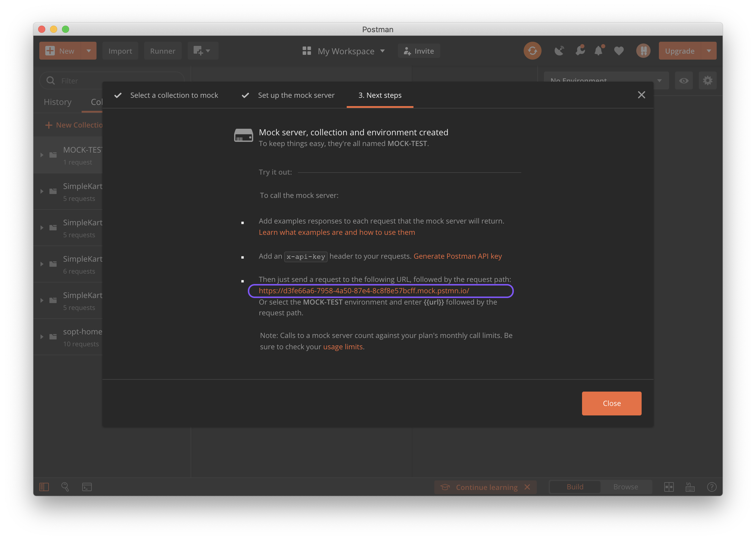Viewport: 756px width, 540px height.
Task: Click the heart icon in header
Action: (618, 51)
